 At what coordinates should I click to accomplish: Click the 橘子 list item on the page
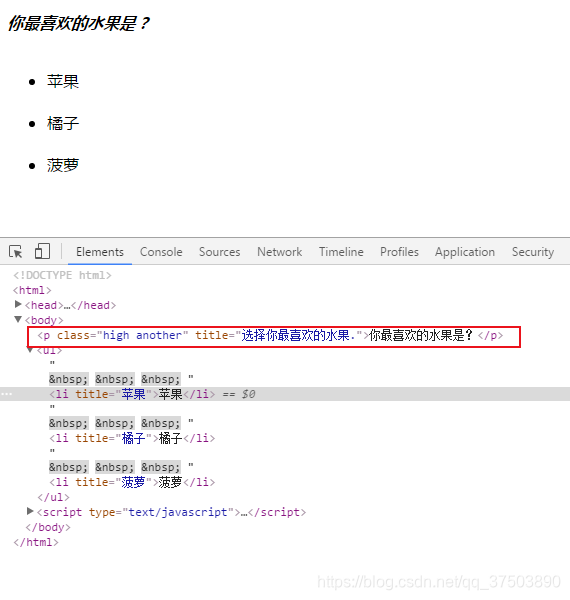pyautogui.click(x=63, y=124)
